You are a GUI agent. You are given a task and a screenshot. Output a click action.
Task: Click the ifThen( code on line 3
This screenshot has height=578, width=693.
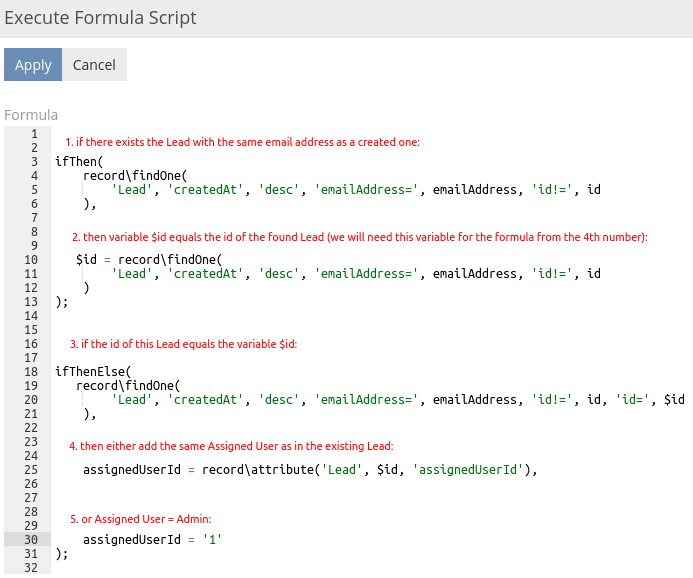click(80, 160)
